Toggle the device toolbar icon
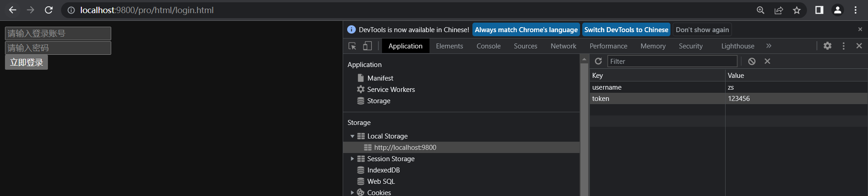The width and height of the screenshot is (868, 196). [368, 46]
